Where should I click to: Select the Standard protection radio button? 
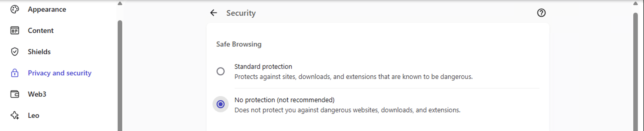pos(221,71)
